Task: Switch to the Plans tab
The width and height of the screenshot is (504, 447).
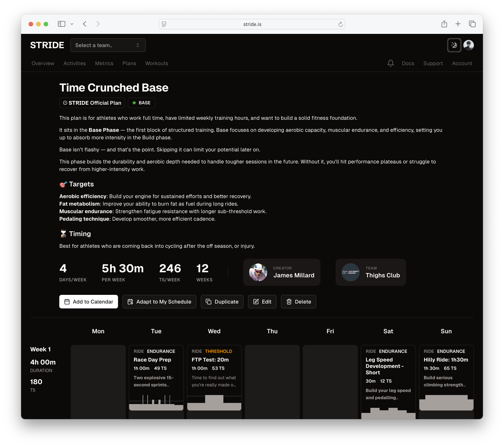Action: 129,63
